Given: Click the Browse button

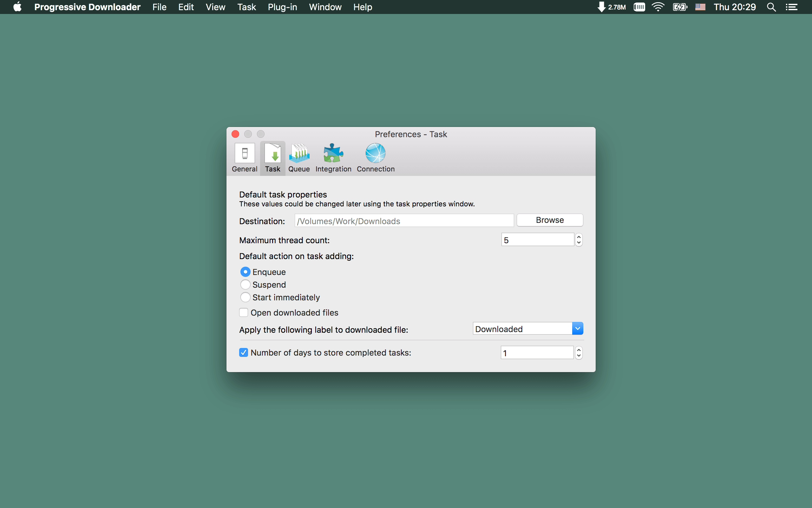Looking at the screenshot, I should tap(550, 220).
